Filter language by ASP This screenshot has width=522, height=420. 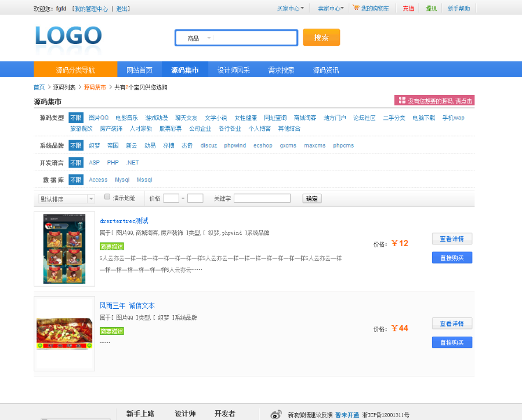tap(94, 163)
